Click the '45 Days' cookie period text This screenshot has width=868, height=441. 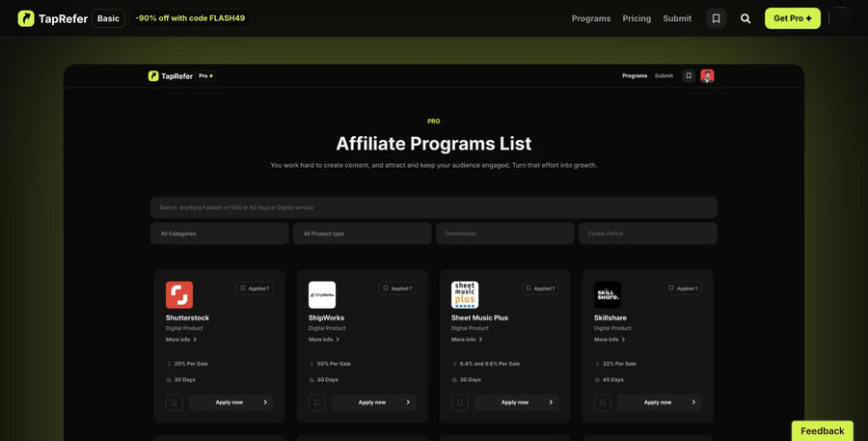click(612, 380)
